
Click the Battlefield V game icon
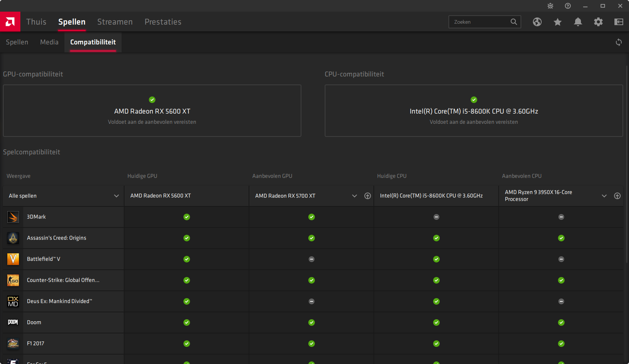click(13, 259)
